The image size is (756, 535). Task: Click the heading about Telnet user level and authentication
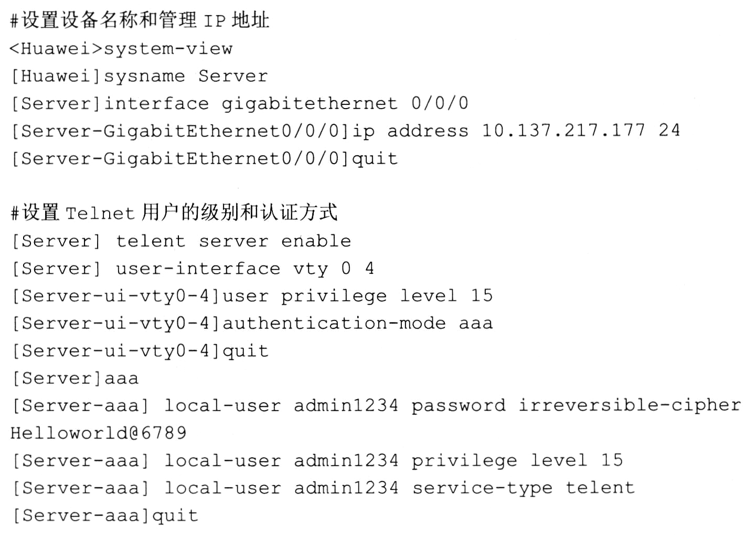point(174,212)
